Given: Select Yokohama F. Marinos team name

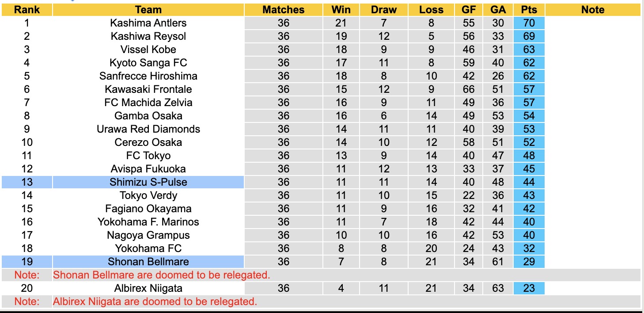Looking at the screenshot, I should (148, 222).
